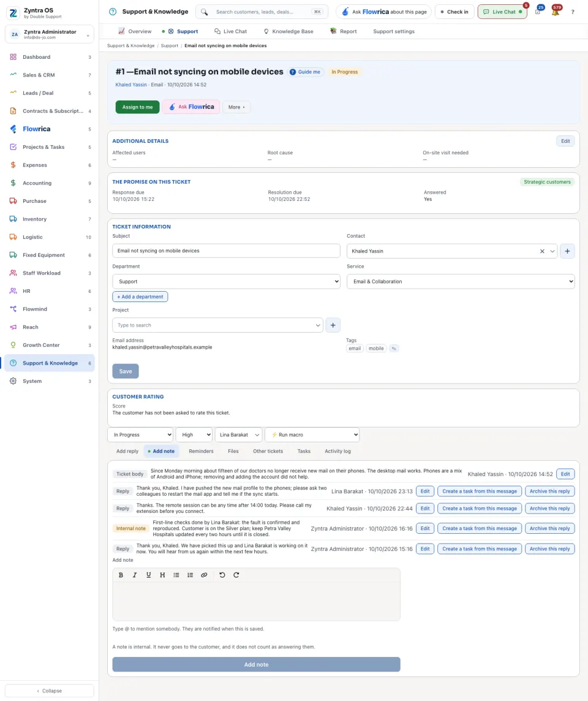The width and height of the screenshot is (588, 701).
Task: Click Ask Flowrica button on ticket
Action: pyautogui.click(x=191, y=107)
